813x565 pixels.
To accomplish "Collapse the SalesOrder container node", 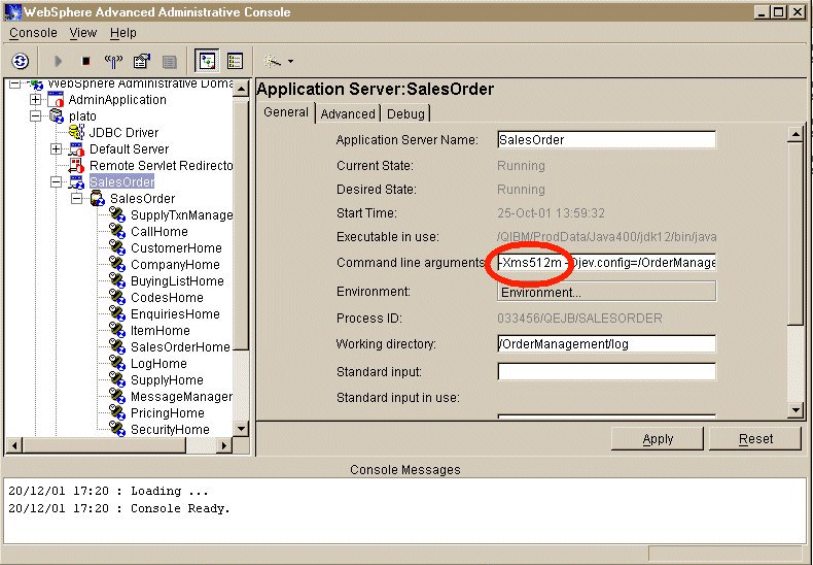I will click(x=77, y=199).
